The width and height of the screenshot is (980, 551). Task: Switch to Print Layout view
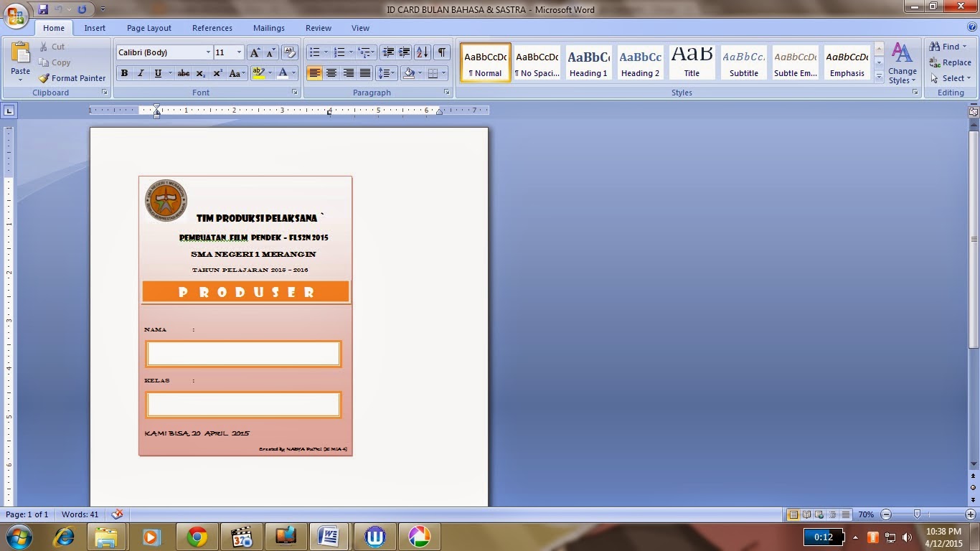pyautogui.click(x=793, y=514)
